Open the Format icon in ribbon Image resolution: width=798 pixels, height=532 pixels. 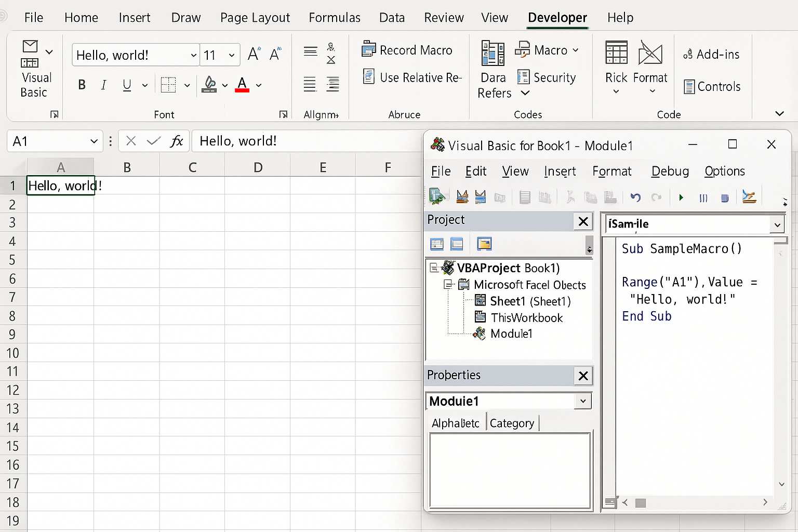coord(650,53)
